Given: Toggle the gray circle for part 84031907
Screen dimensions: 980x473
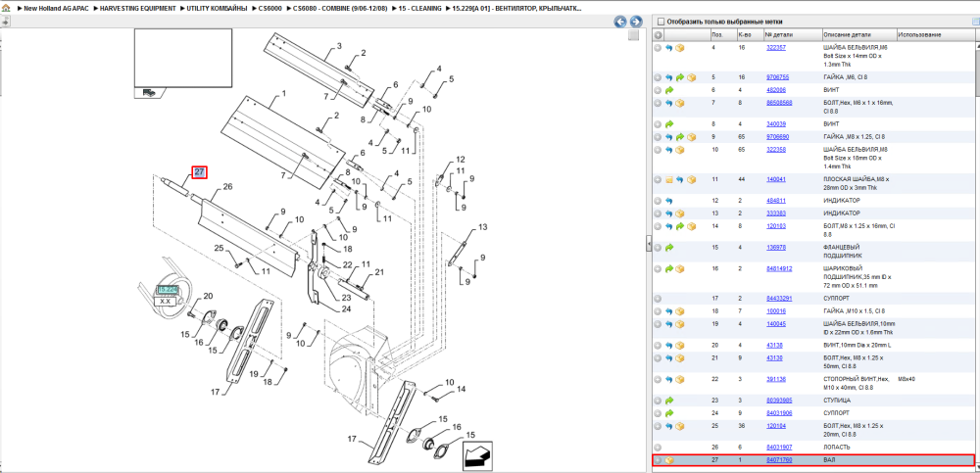Looking at the screenshot, I should point(659,448).
